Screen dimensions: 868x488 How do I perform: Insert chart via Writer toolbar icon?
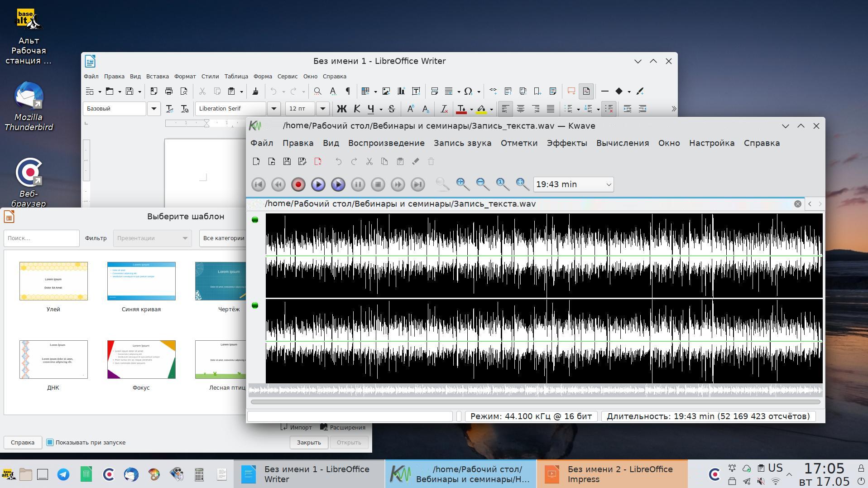point(401,91)
